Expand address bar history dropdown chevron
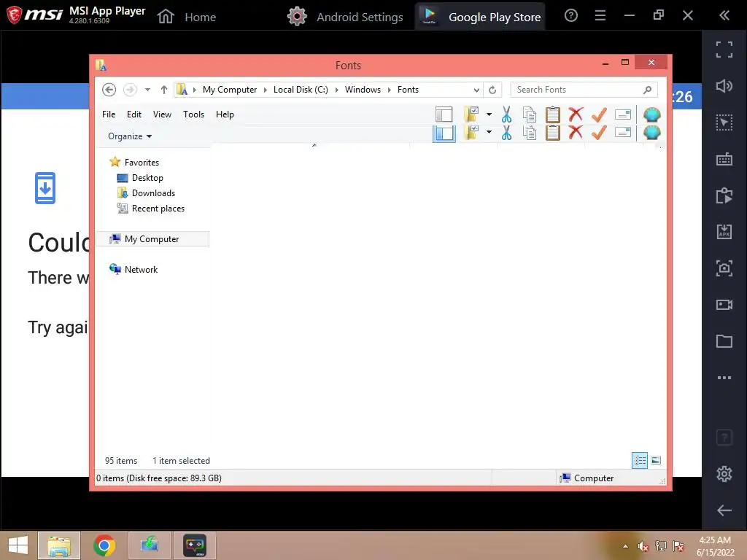 [476, 90]
